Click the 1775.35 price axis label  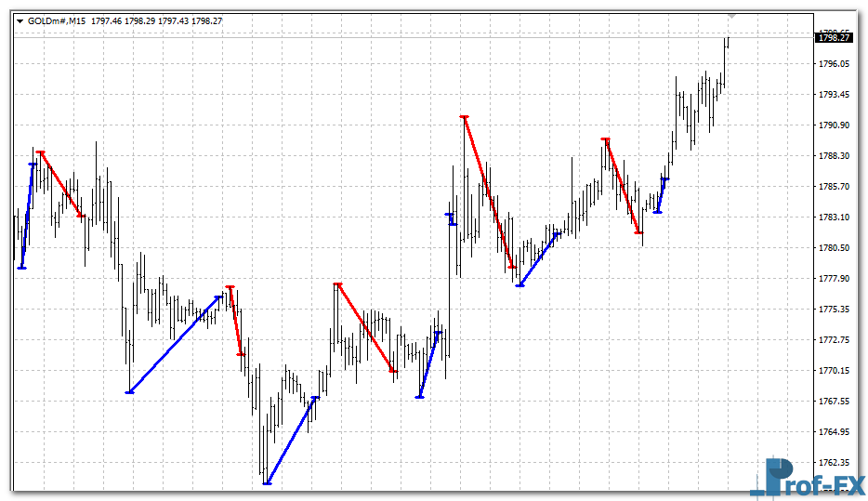tap(834, 310)
